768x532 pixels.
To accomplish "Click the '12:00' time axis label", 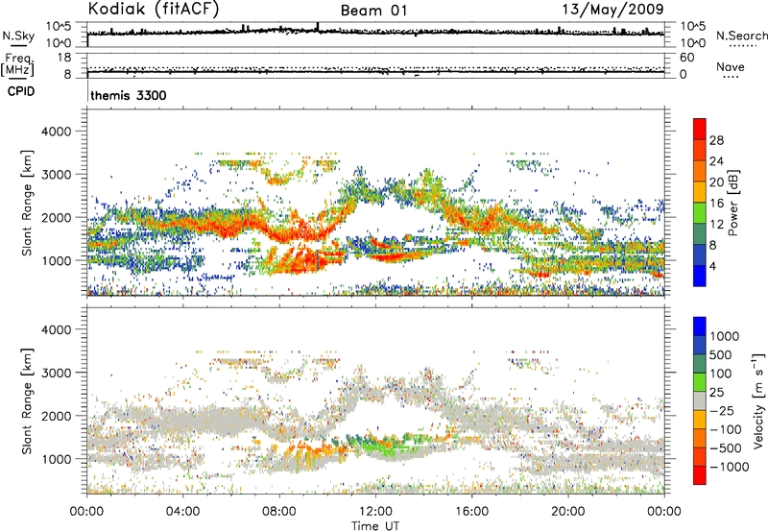I will [x=375, y=512].
